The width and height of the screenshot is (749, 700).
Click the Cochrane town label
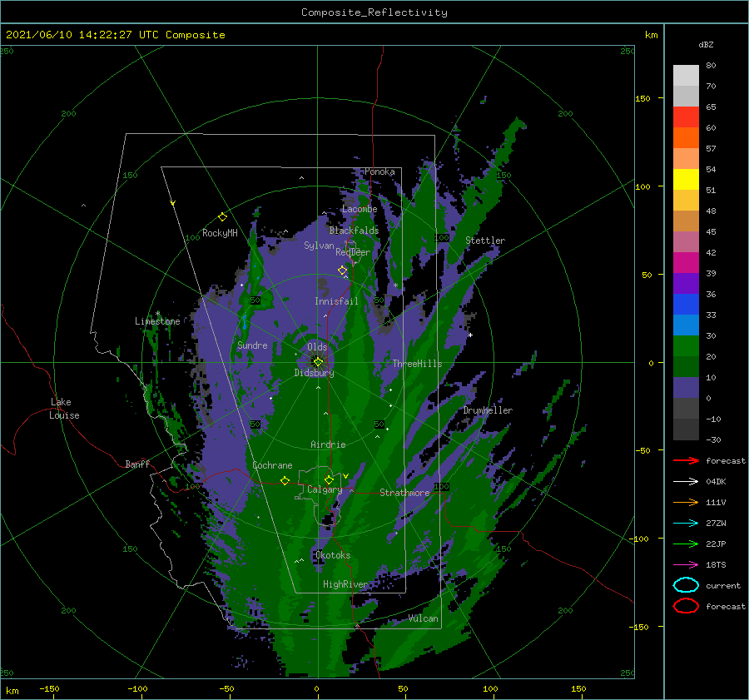click(272, 465)
